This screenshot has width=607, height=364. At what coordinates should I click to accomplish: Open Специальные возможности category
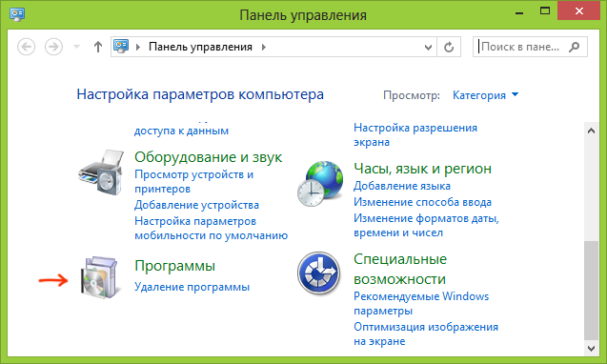(x=400, y=269)
